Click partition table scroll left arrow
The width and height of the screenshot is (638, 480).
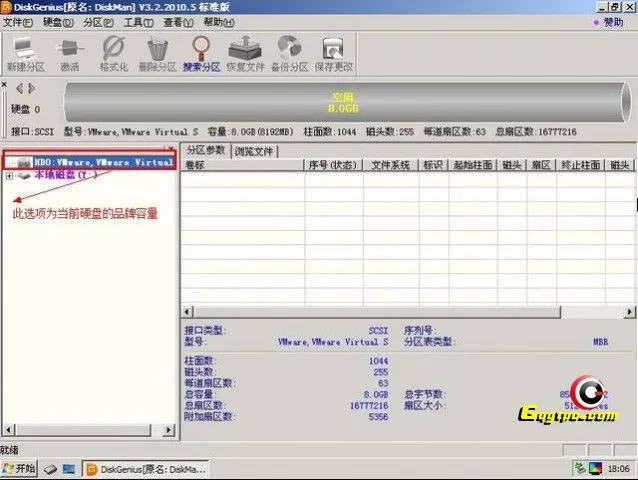pos(187,312)
